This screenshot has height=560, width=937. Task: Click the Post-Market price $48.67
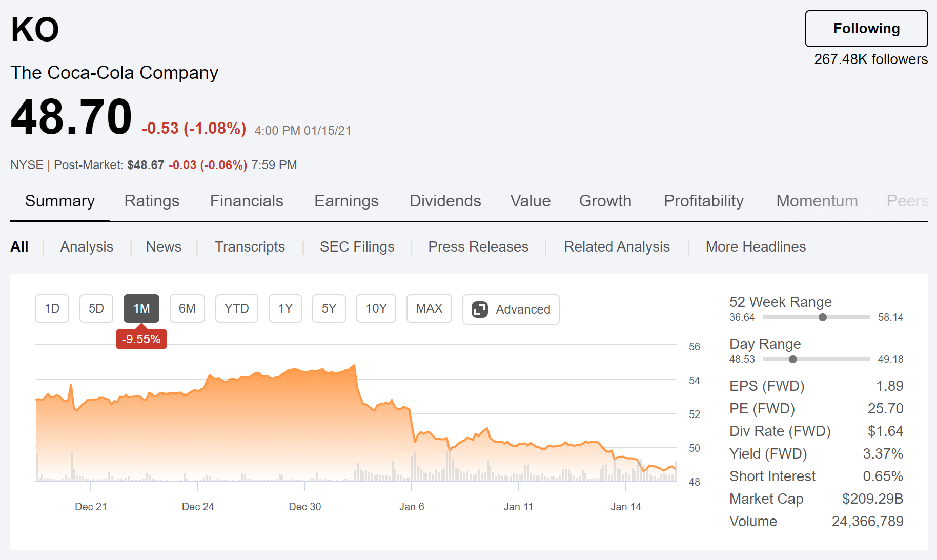pyautogui.click(x=146, y=165)
